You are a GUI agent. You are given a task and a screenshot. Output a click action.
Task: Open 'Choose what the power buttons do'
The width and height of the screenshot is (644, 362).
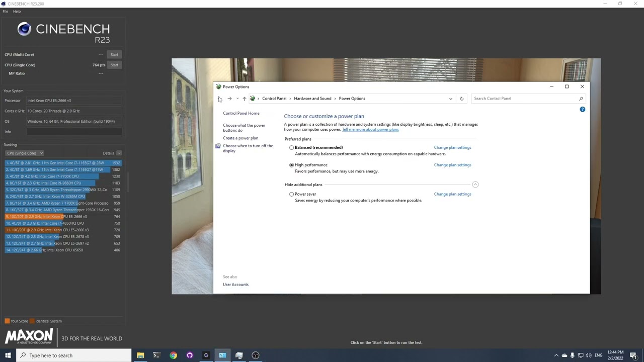[x=244, y=128]
